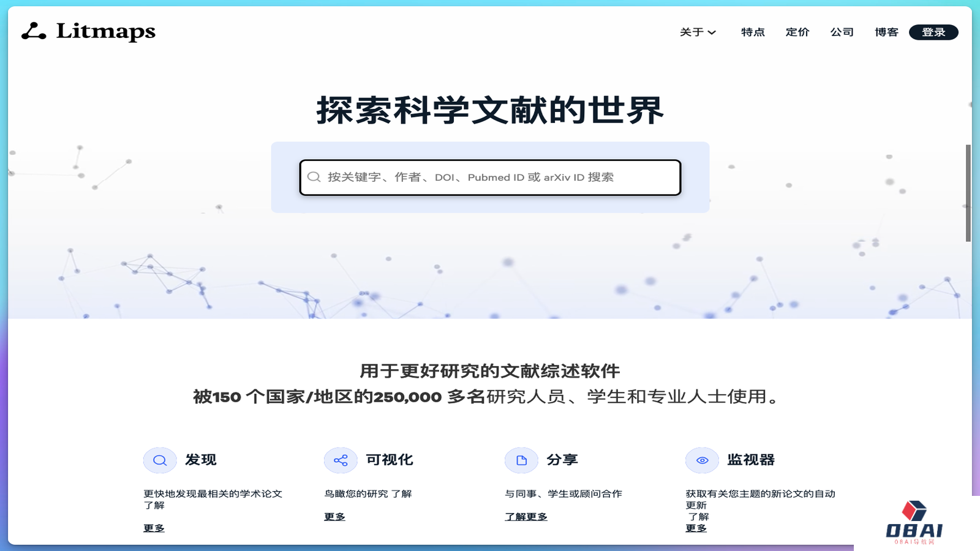This screenshot has height=551, width=980.
Task: Open the 定价 page from the menu
Action: pyautogui.click(x=797, y=32)
